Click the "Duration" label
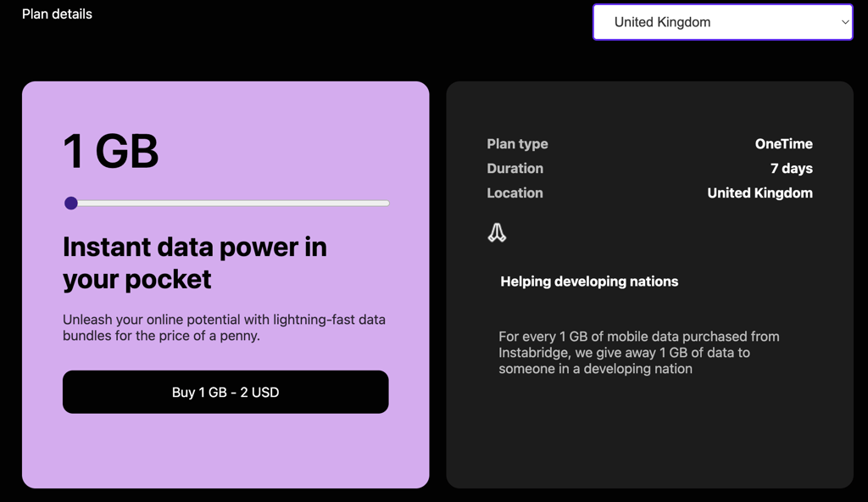The image size is (868, 502). pos(515,169)
